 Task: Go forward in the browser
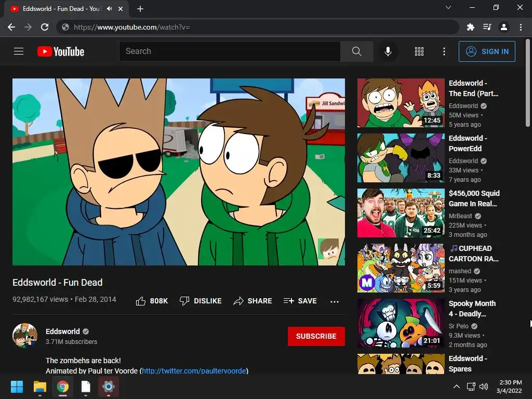coord(28,27)
